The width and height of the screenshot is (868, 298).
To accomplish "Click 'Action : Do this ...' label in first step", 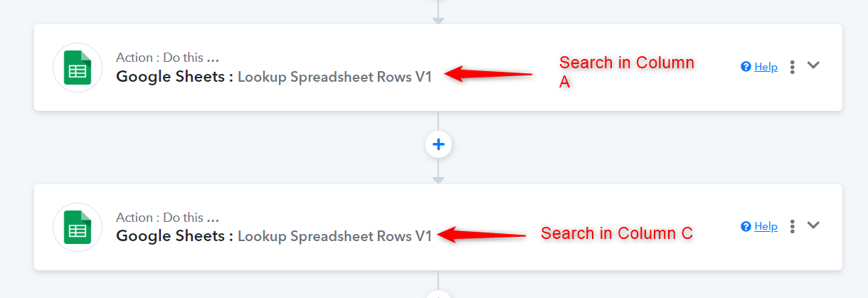I will tap(167, 58).
